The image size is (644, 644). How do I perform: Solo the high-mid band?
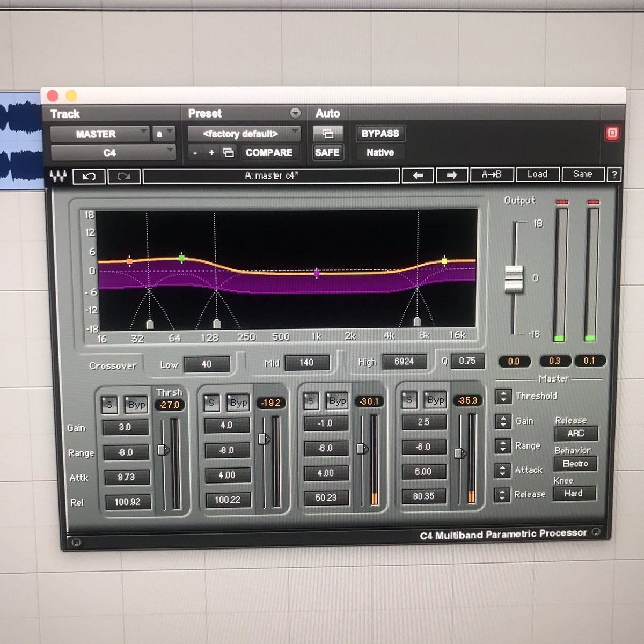310,400
